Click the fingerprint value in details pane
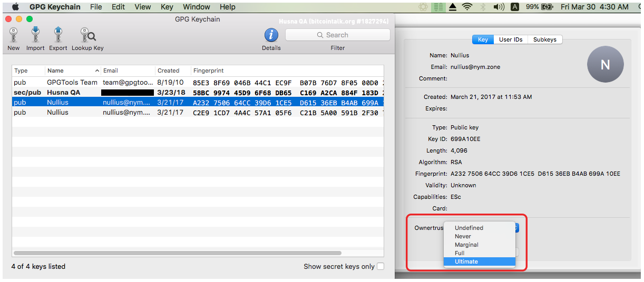Viewport: 644px width, 282px height. click(x=535, y=174)
